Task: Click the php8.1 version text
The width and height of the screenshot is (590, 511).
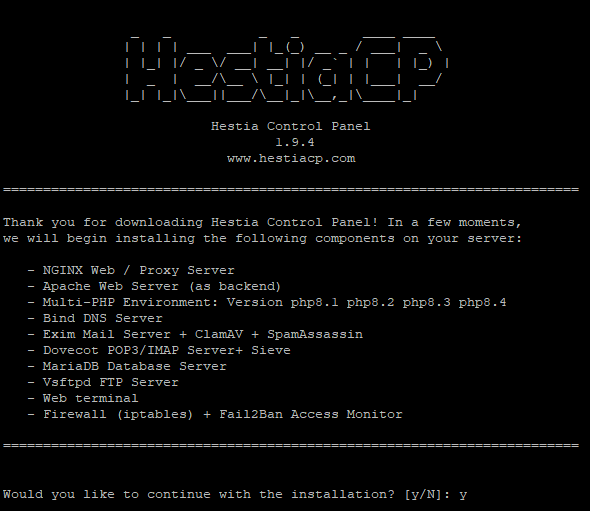Action: (x=314, y=303)
